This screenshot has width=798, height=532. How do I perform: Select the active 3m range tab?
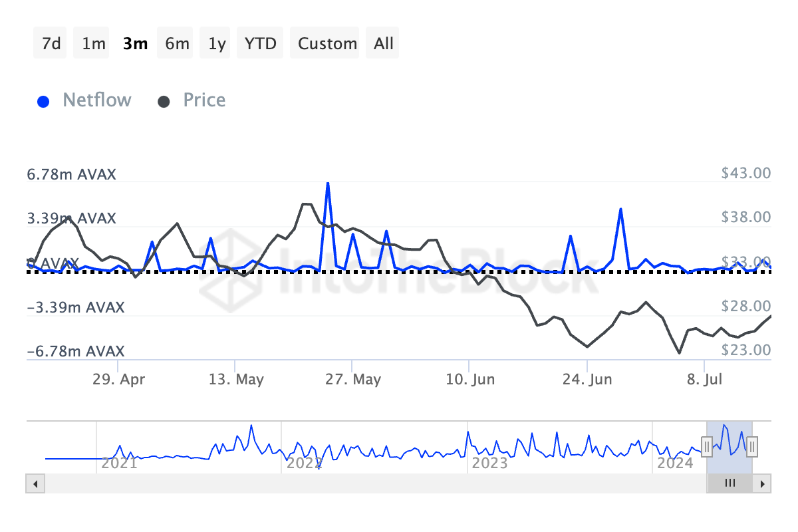point(136,44)
